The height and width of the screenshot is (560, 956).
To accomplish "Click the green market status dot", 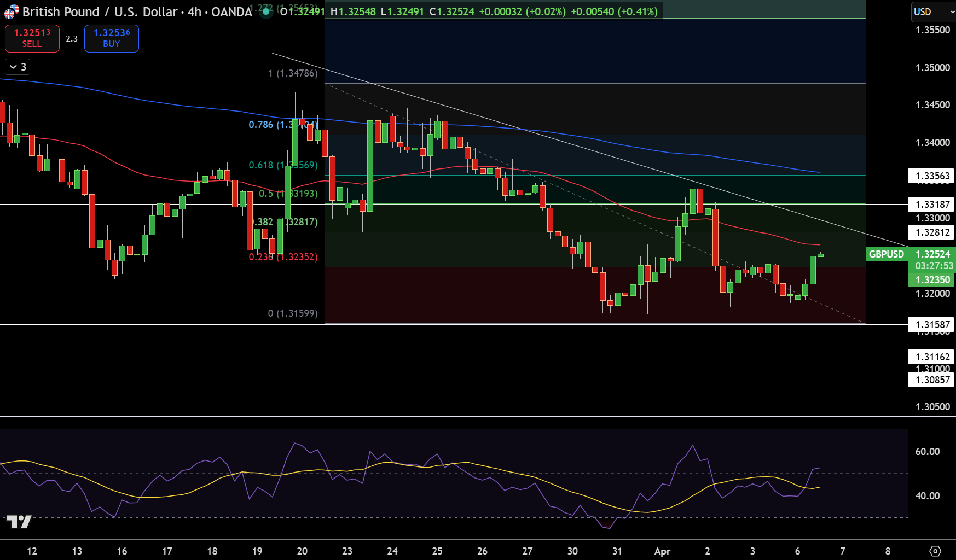I will tap(266, 11).
